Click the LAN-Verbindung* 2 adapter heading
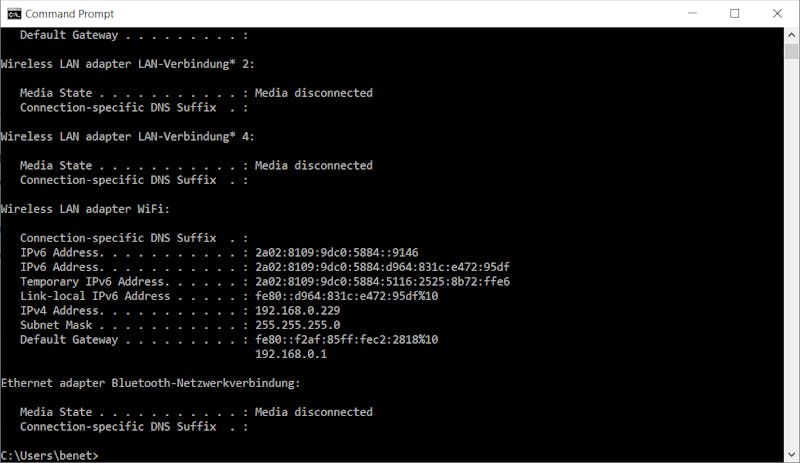 pyautogui.click(x=128, y=64)
